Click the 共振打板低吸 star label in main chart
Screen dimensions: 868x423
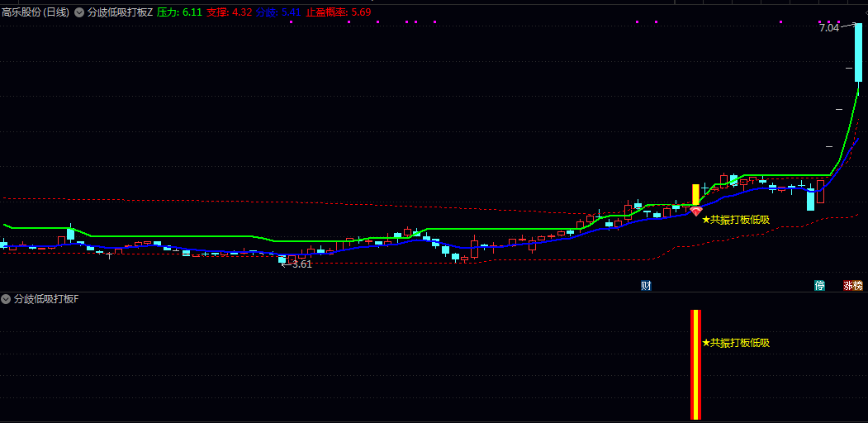(735, 220)
